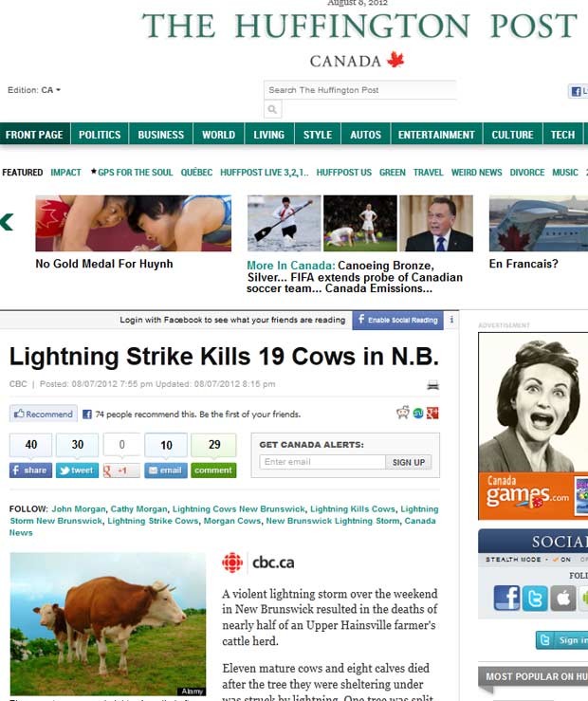Click the social reading info icon
The image size is (588, 701).
point(451,320)
